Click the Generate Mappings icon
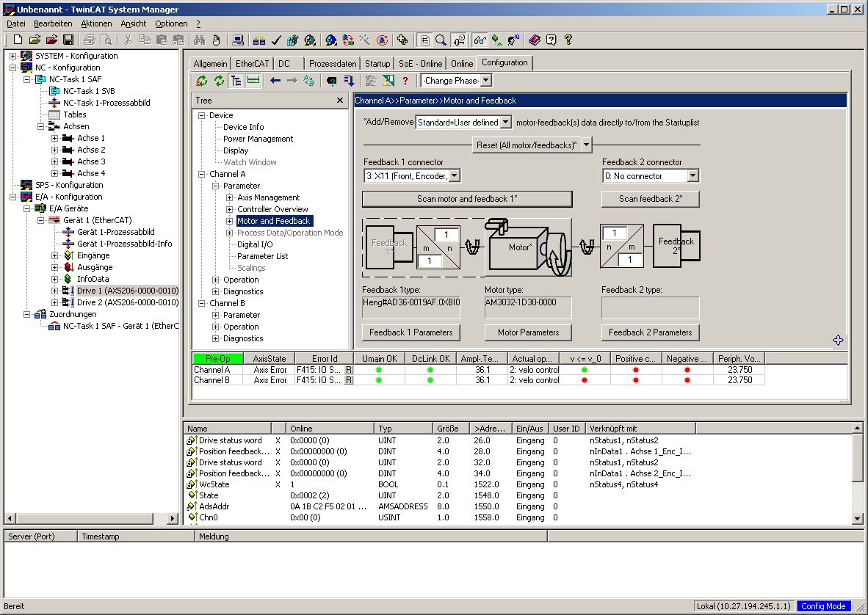Image resolution: width=868 pixels, height=615 pixels. coord(259,40)
